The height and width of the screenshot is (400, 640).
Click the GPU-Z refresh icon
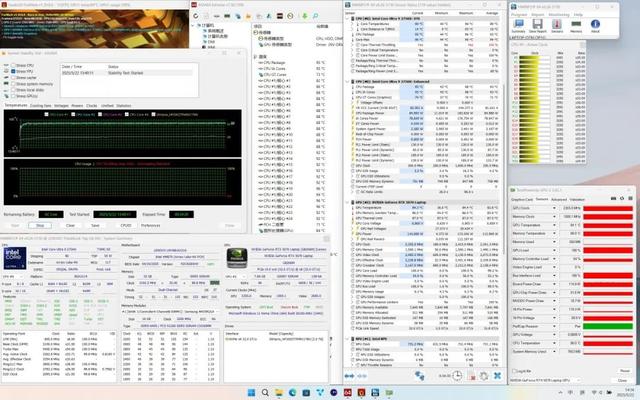coord(622,198)
